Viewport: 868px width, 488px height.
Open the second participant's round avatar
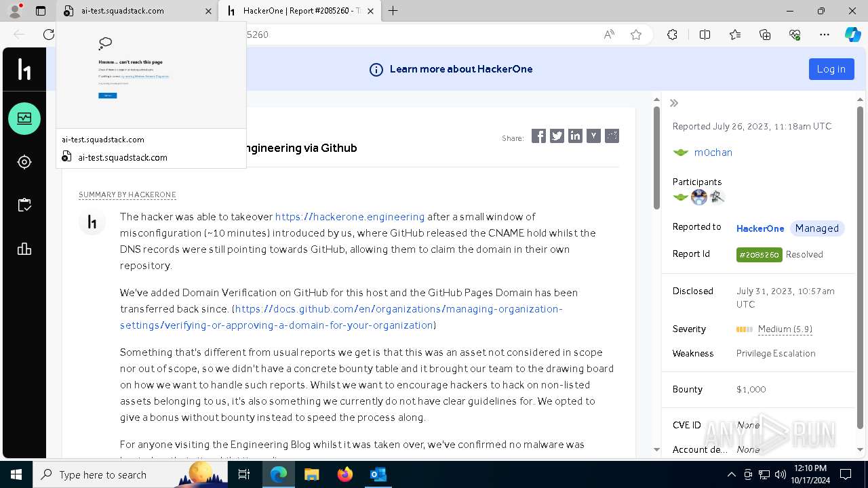699,197
